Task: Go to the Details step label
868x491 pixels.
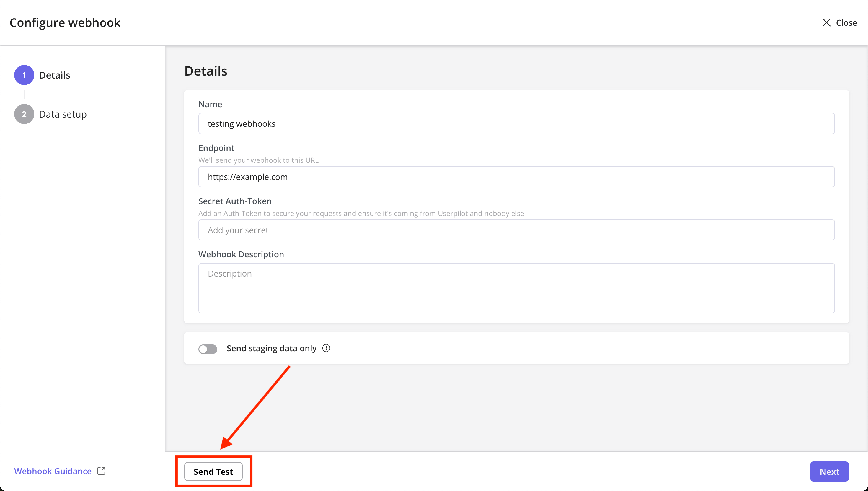Action: (55, 75)
